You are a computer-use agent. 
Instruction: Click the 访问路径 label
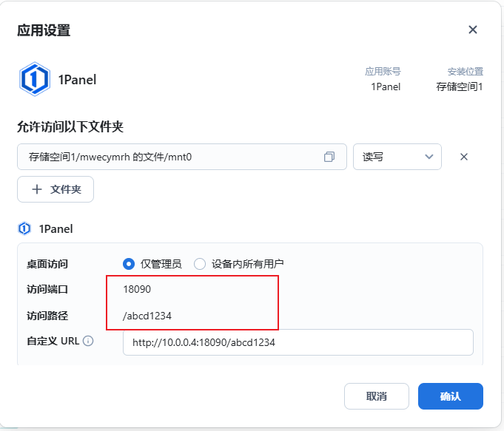tap(47, 316)
